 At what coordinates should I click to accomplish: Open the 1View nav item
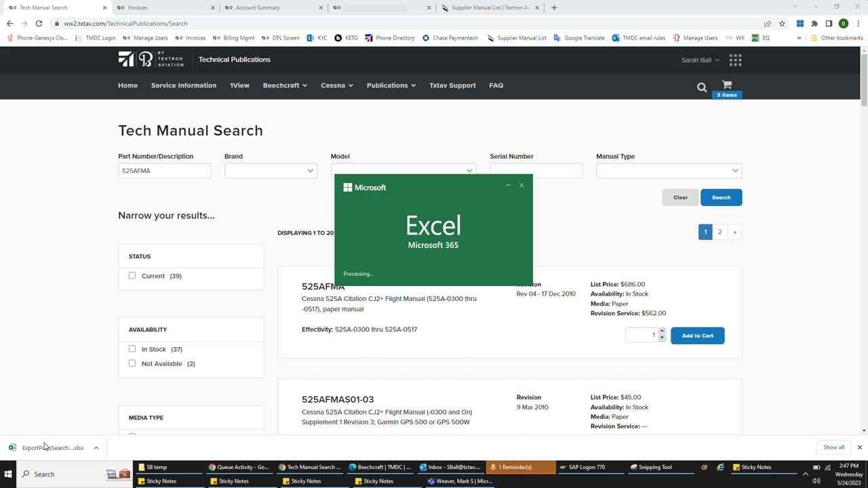pyautogui.click(x=239, y=85)
